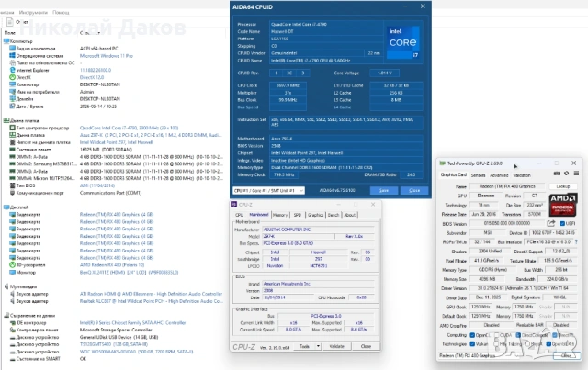Image resolution: width=588 pixels, height=370 pixels.
Task: Toggle the OpenGL checkbox in GPU-Z
Action: point(548,343)
